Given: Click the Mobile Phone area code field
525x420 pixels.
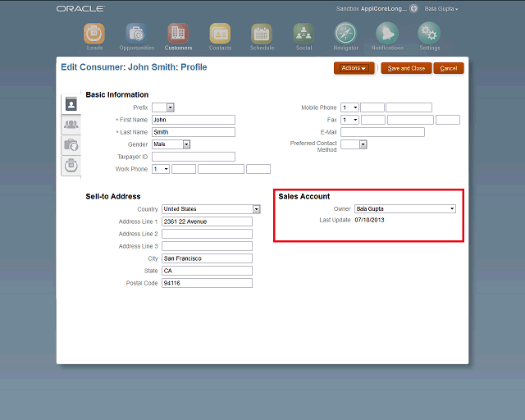Looking at the screenshot, I should [372, 107].
